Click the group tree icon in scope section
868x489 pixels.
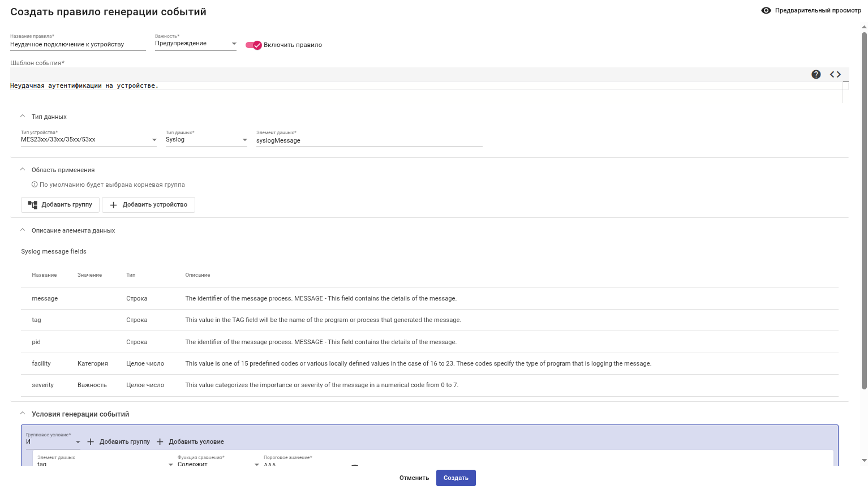33,205
